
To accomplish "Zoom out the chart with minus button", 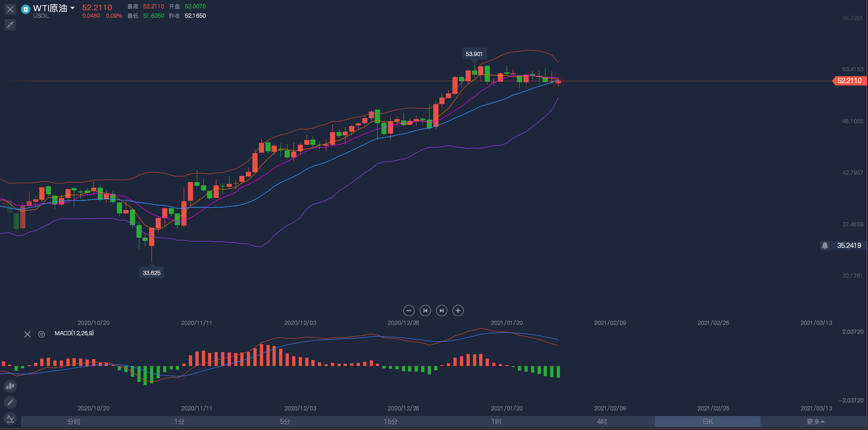I will point(409,310).
